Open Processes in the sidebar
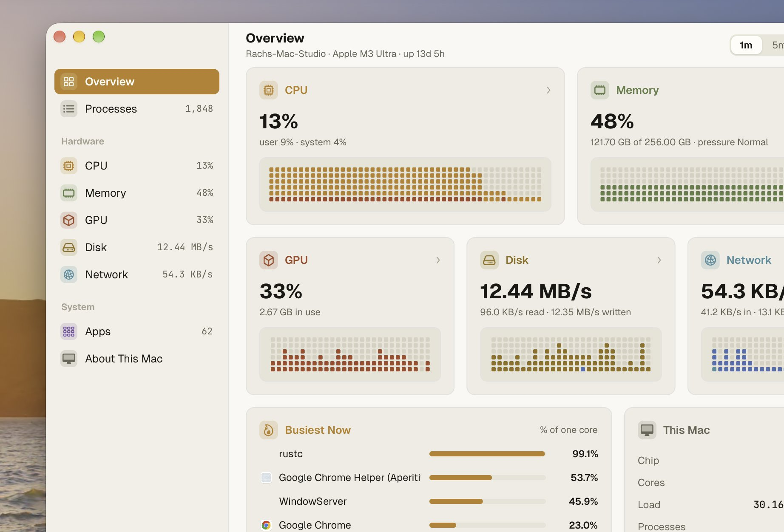 (x=137, y=109)
